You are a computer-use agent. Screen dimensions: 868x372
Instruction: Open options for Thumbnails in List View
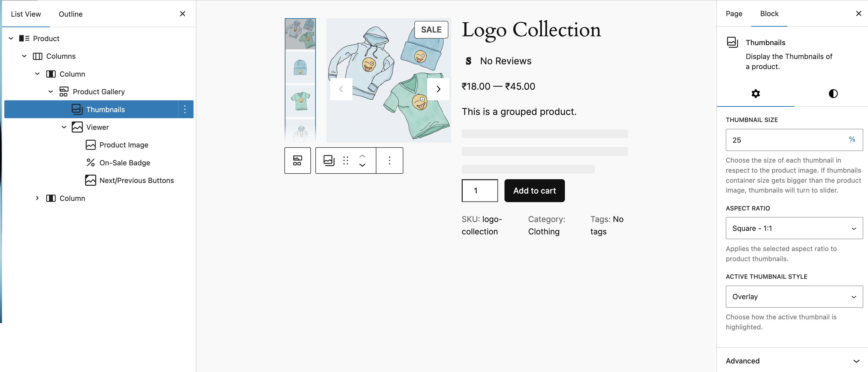pos(185,109)
